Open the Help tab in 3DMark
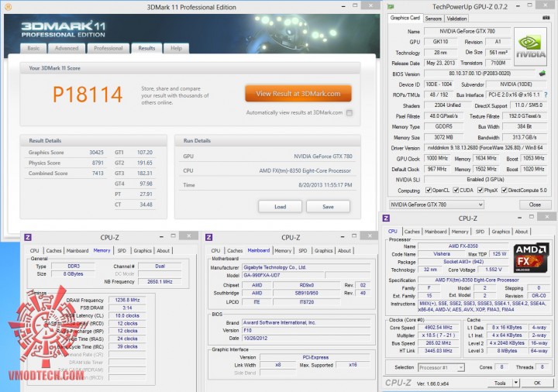 point(176,48)
